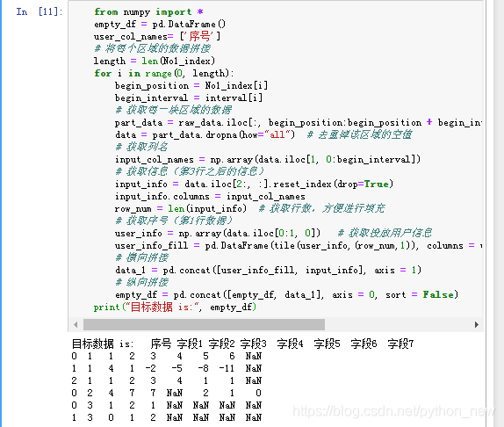Click the 'input_col_names = np.array' line
504x427 pixels.
click(x=268, y=159)
